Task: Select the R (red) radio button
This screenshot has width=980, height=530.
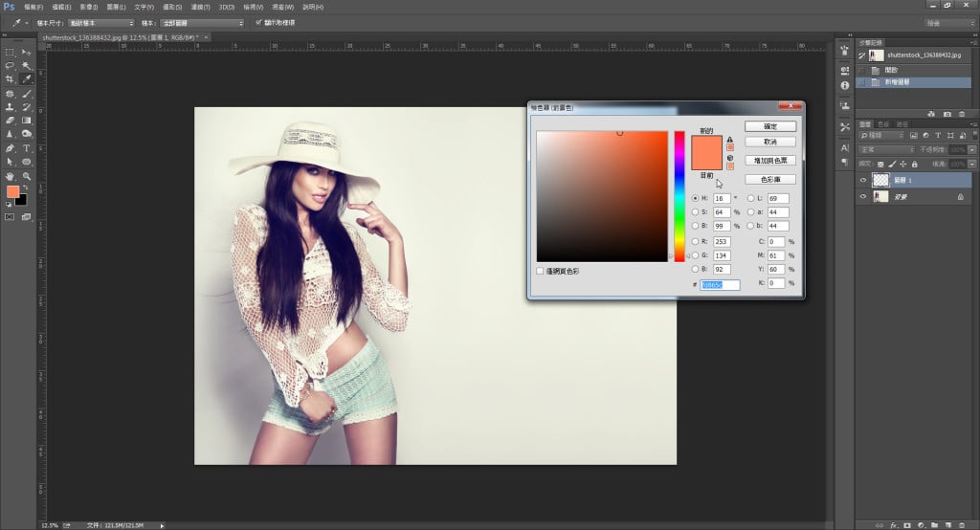Action: tap(696, 243)
